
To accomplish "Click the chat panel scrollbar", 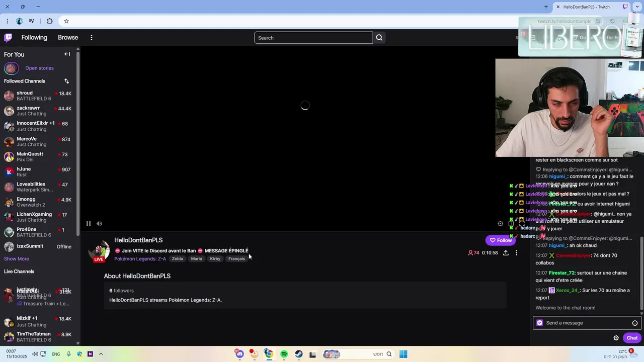I will 641,273.
